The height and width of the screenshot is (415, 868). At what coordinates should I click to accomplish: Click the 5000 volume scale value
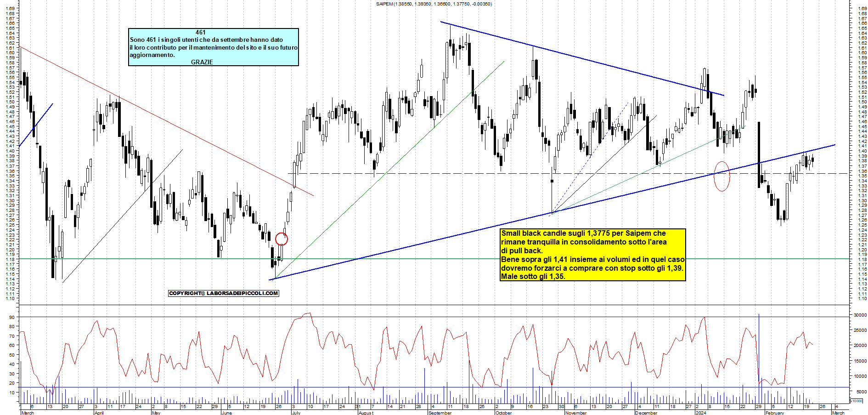(x=861, y=392)
